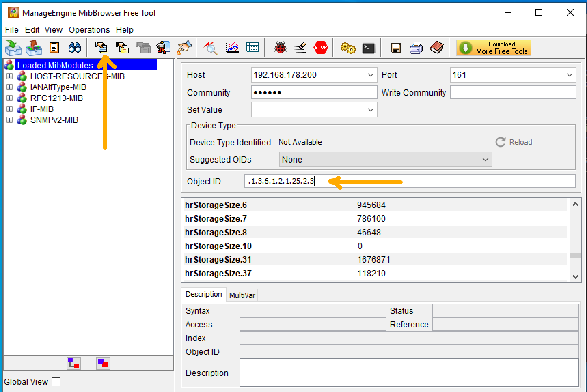This screenshot has height=392, width=587.
Task: Select the hrStorageSize.6 result row
Action: click(x=375, y=205)
